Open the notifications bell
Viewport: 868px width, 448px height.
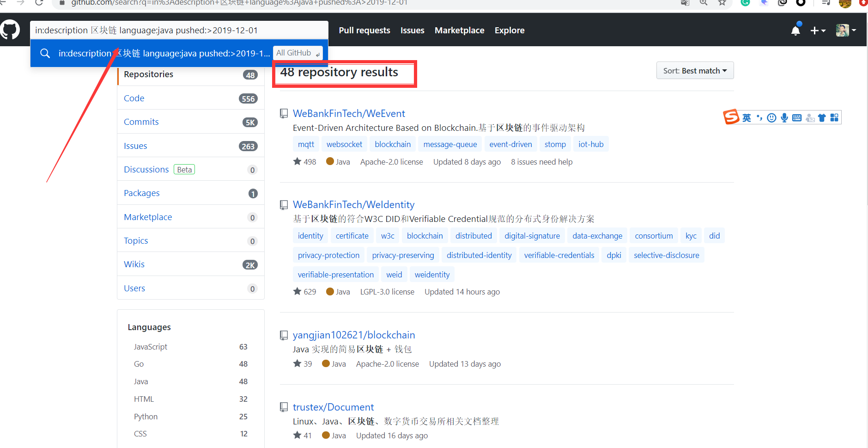(795, 31)
